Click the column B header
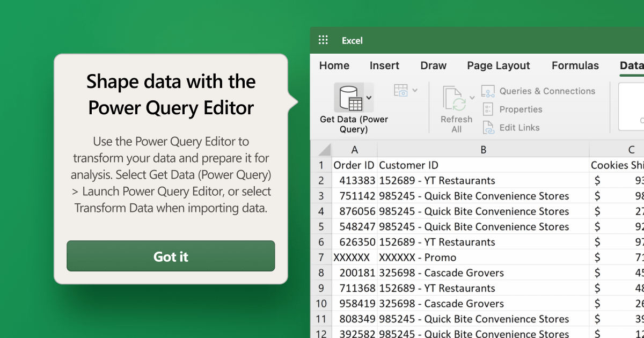The width and height of the screenshot is (644, 338). [x=482, y=149]
